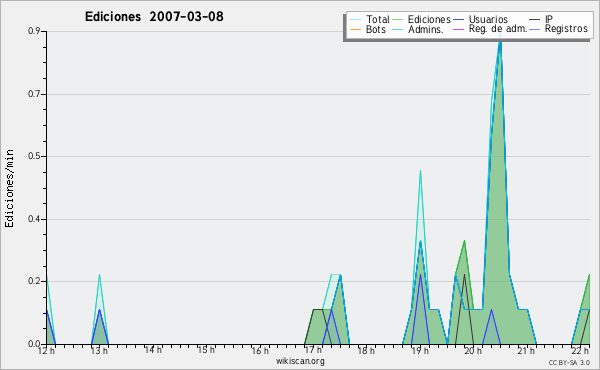600x370 pixels.
Task: Click the 0.5 value on y-axis
Action: coord(34,156)
